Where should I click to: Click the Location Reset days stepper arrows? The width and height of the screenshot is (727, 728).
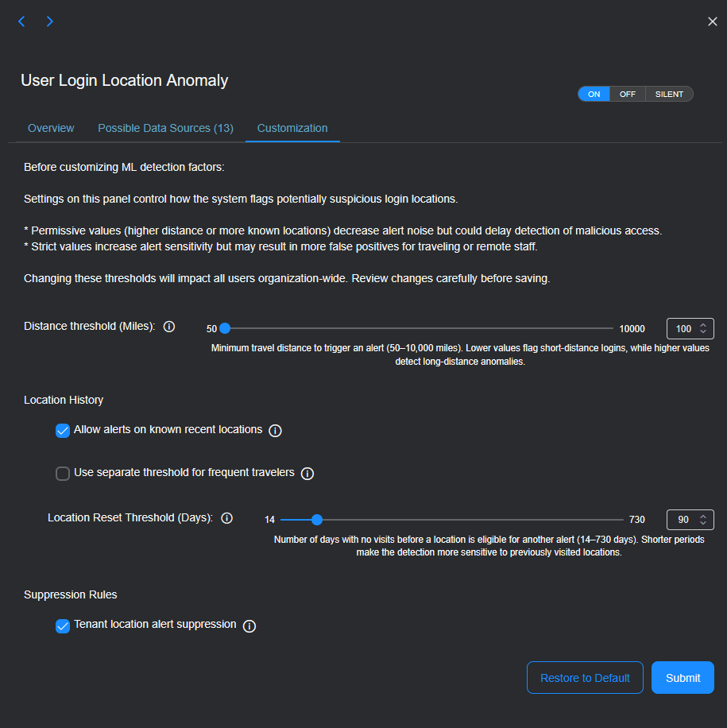(703, 520)
